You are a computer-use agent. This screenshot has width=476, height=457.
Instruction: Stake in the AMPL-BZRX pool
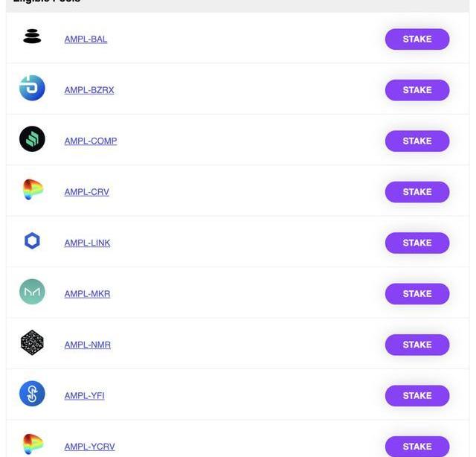[x=417, y=90]
